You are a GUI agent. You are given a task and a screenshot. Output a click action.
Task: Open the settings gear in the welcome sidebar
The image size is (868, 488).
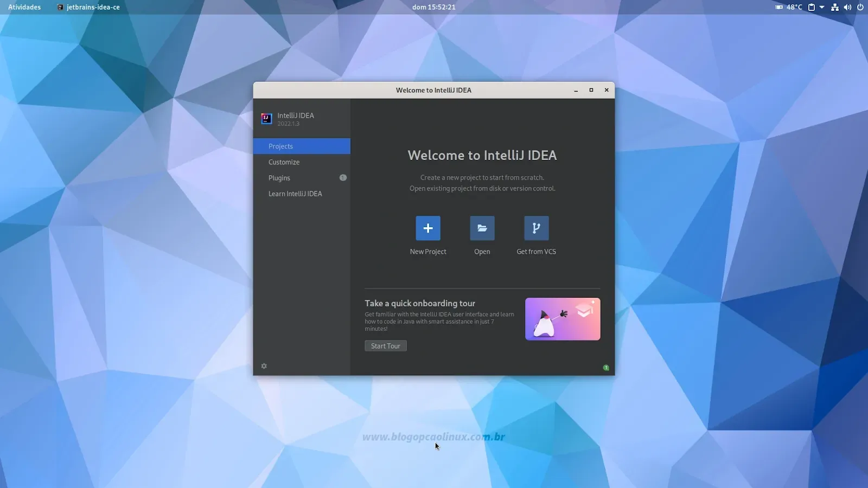pos(264,366)
